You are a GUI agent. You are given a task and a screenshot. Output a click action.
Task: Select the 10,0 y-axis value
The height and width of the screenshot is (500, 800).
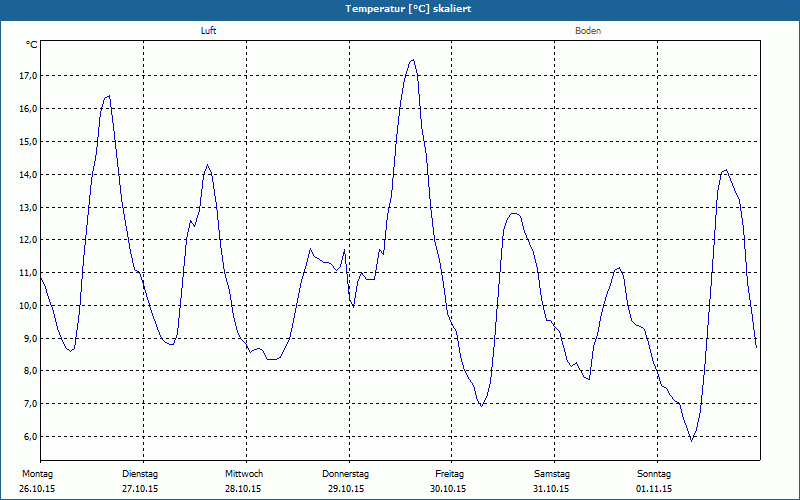coord(28,306)
